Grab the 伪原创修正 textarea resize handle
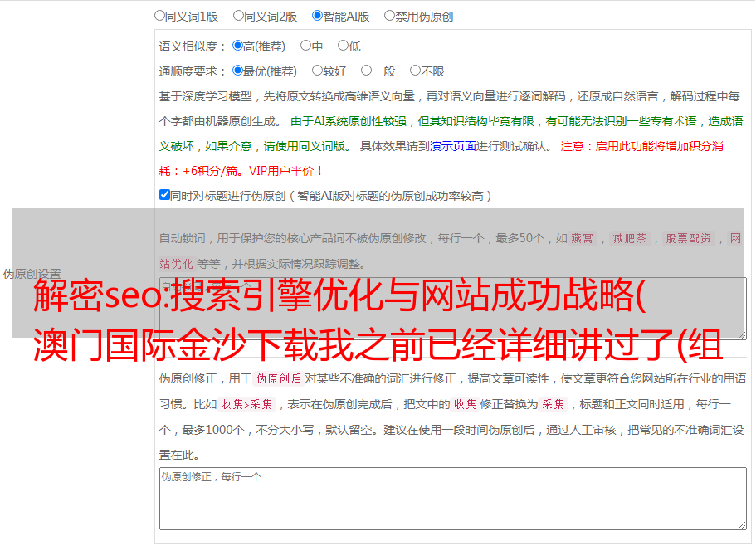The image size is (756, 546). coord(742,525)
